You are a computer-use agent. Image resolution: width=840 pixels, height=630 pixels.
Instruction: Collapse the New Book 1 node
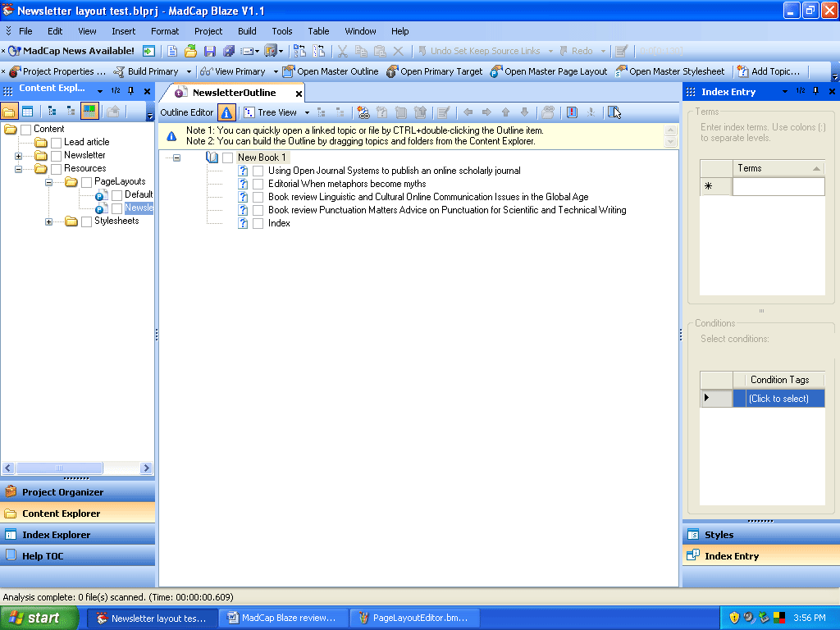[177, 158]
